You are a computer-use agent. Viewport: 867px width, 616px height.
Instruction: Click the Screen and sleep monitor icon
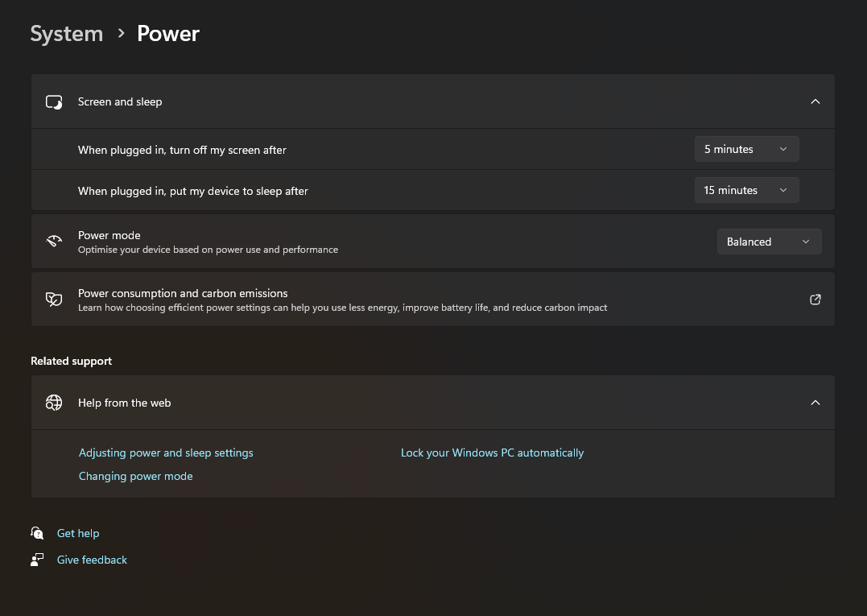click(x=54, y=102)
